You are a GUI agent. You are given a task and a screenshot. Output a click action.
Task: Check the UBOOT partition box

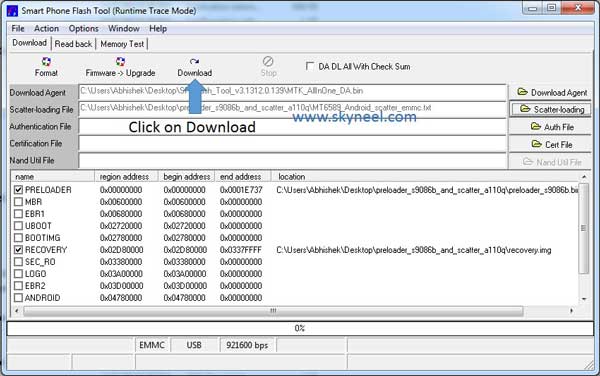pyautogui.click(x=18, y=226)
